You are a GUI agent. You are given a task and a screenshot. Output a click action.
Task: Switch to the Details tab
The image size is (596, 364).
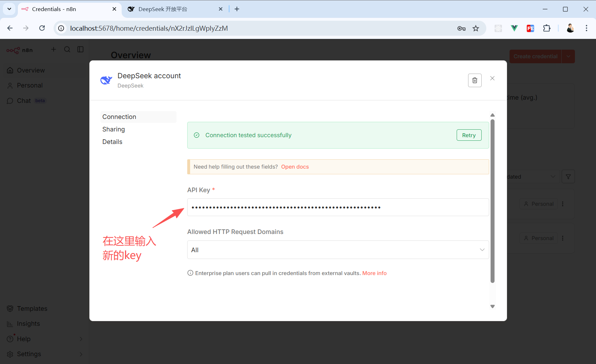112,142
